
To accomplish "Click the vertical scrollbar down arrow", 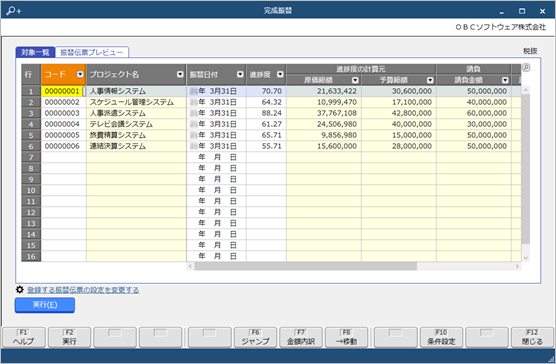I will point(526,258).
